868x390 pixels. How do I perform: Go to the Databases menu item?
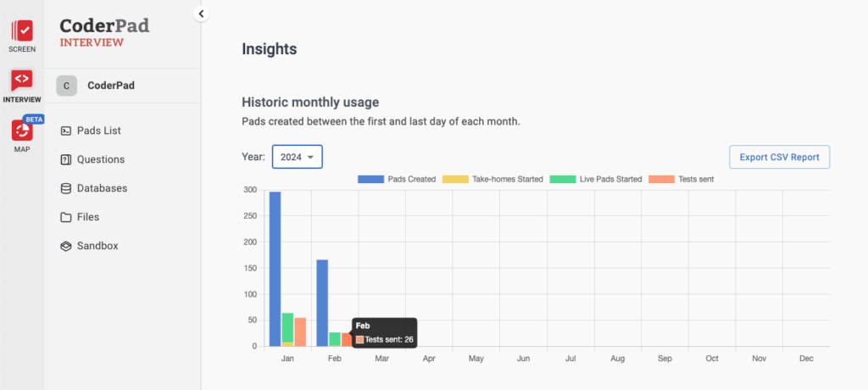[102, 188]
